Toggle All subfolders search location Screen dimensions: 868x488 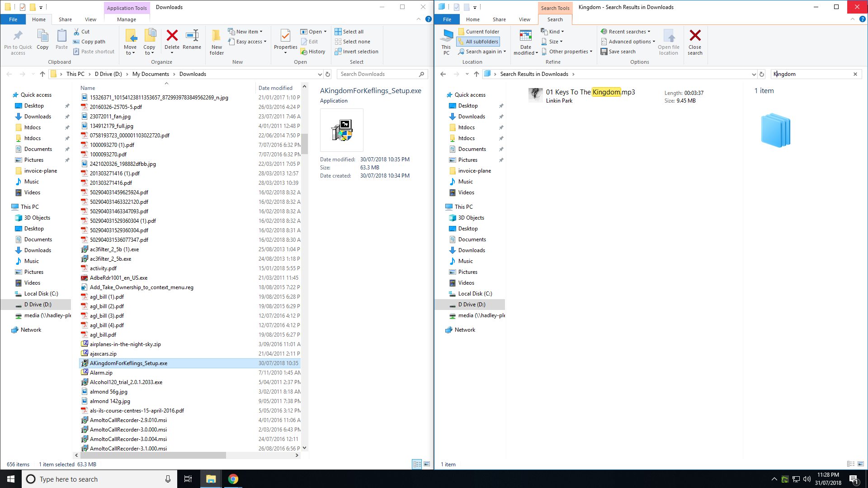tap(478, 42)
